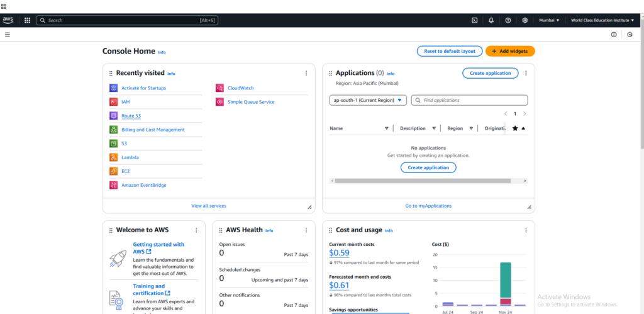644x314 pixels.
Task: Click Create application button in widget header
Action: point(491,73)
